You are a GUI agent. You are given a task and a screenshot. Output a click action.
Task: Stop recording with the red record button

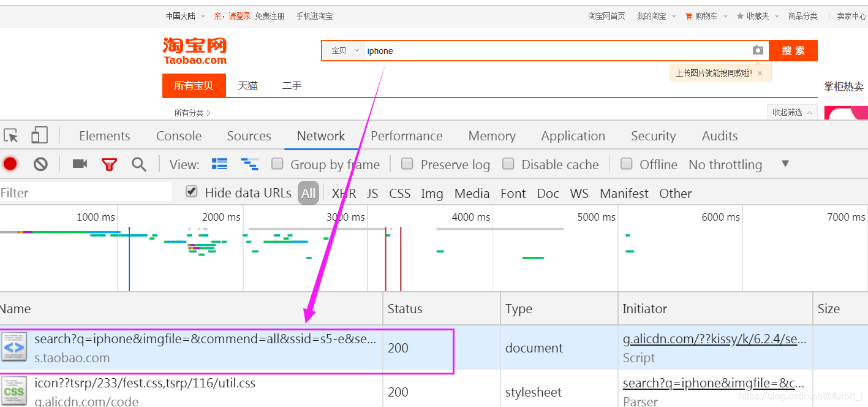pyautogui.click(x=10, y=164)
